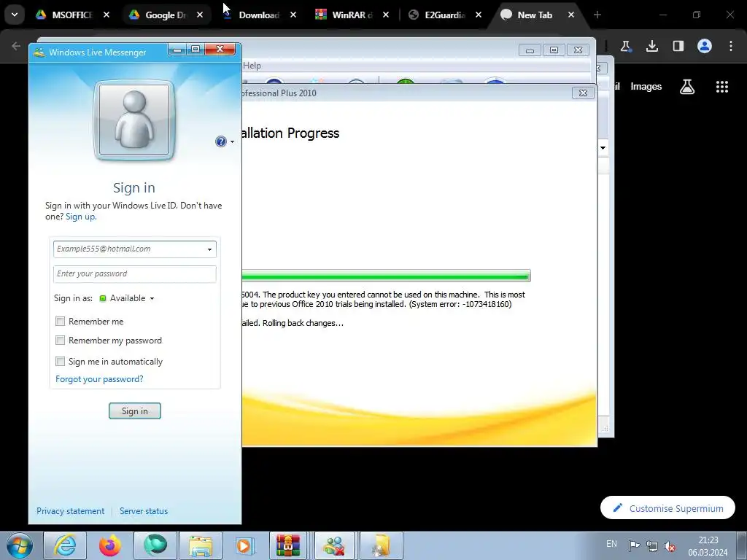Open the Server status link
Viewport: 747px width, 560px height.
click(x=144, y=511)
